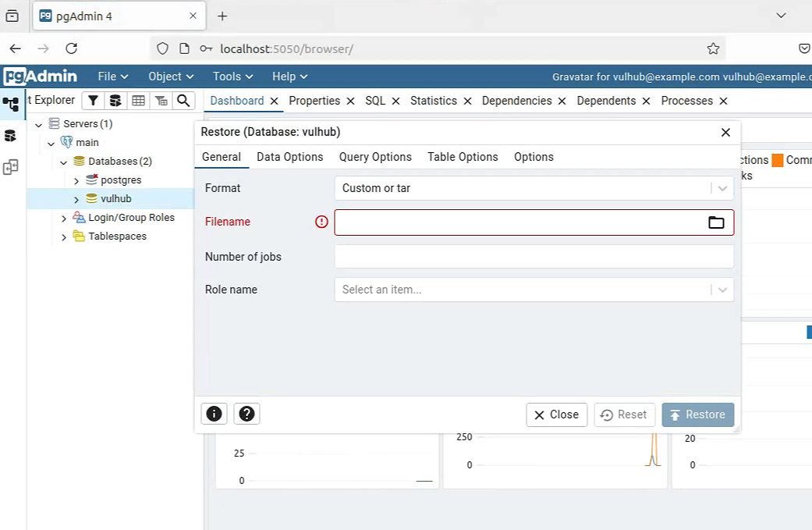812x530 pixels.
Task: Bookmark this page with the star icon
Action: click(x=713, y=48)
